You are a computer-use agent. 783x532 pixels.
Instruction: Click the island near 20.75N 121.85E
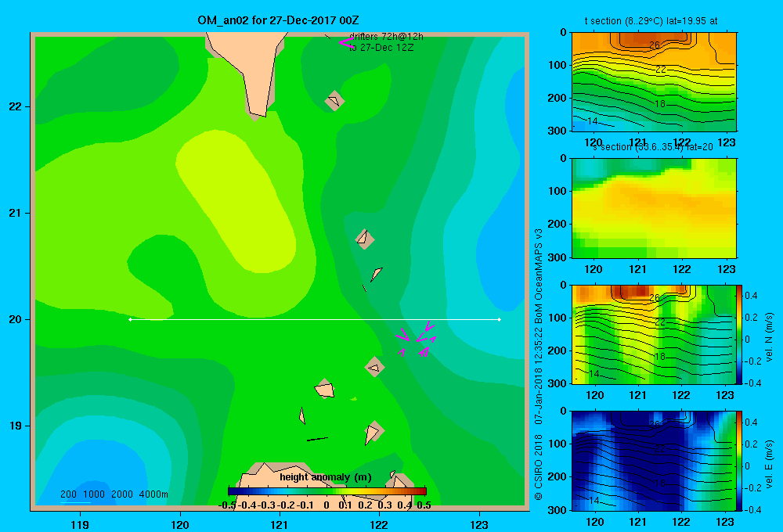(365, 239)
